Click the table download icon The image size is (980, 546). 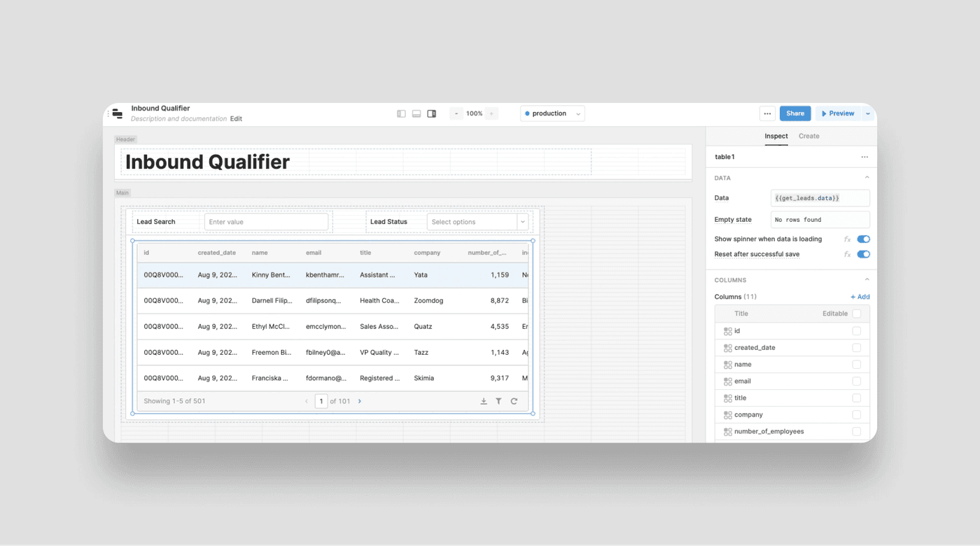point(484,401)
